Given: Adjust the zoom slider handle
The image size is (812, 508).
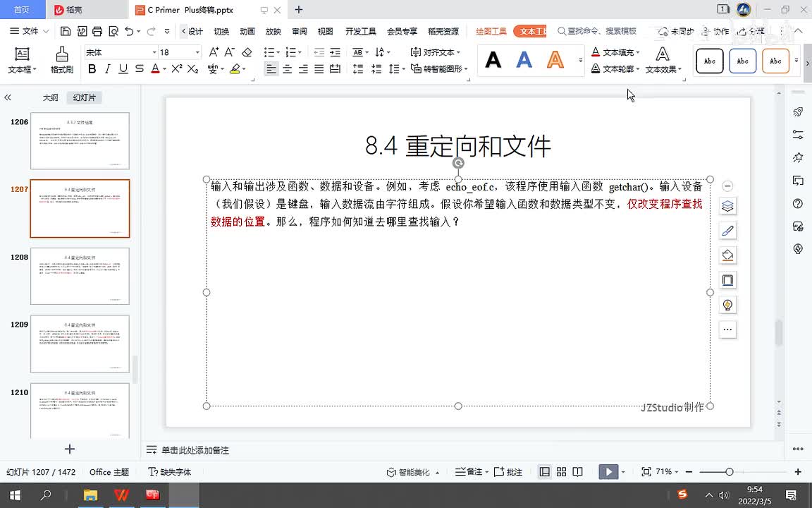Looking at the screenshot, I should tap(729, 472).
